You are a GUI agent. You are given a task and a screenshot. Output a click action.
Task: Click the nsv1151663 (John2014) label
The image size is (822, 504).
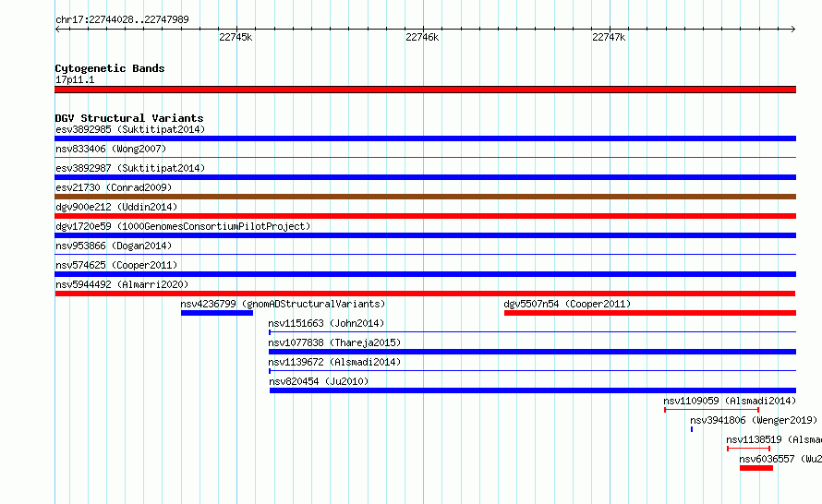[326, 323]
